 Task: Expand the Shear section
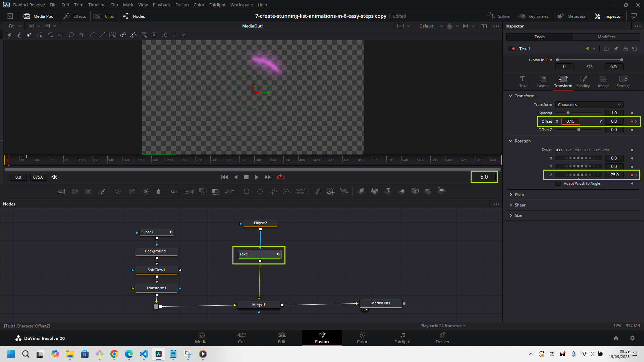point(520,205)
